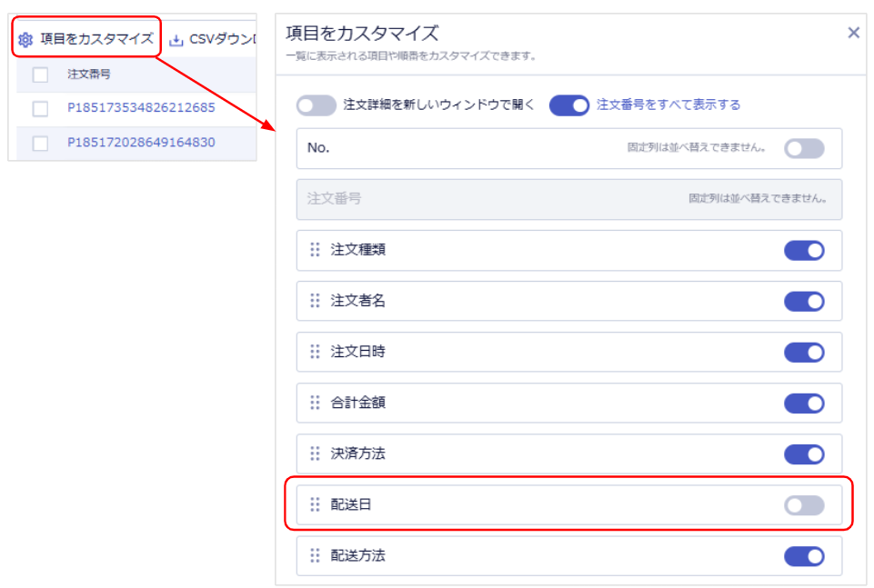Turn off the 注文種類 toggle

[804, 250]
